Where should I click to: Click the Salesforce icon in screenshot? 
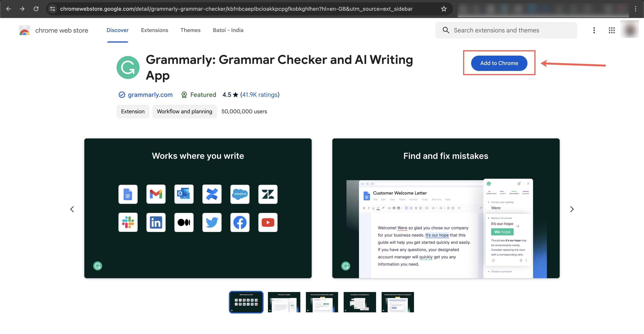pos(240,194)
